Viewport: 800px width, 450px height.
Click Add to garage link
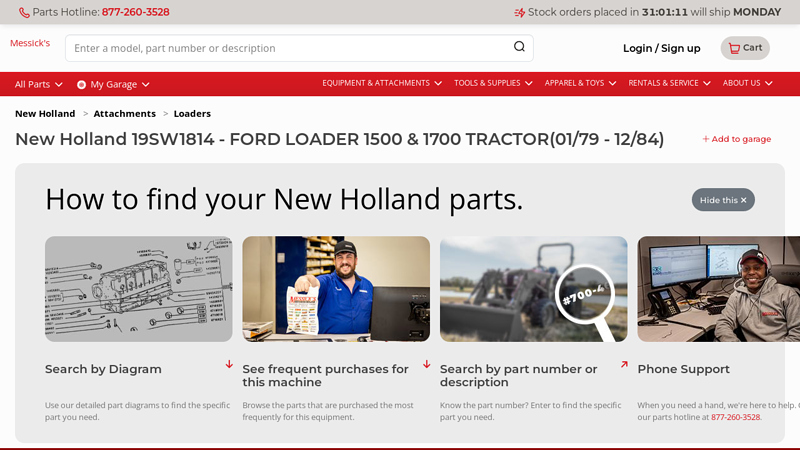tap(736, 139)
